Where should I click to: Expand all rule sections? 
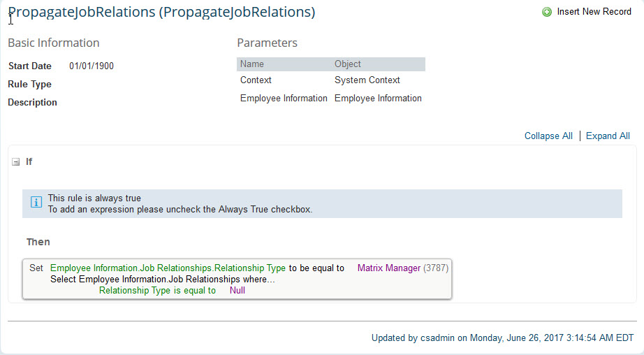[608, 136]
